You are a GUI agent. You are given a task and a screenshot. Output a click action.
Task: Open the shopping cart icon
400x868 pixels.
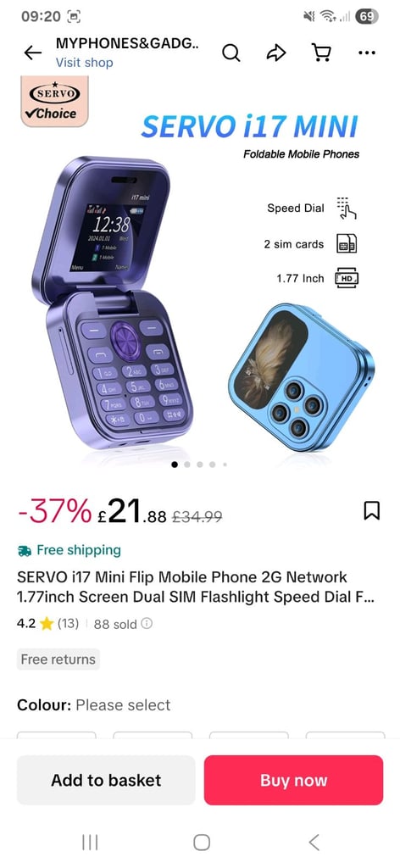(x=321, y=53)
